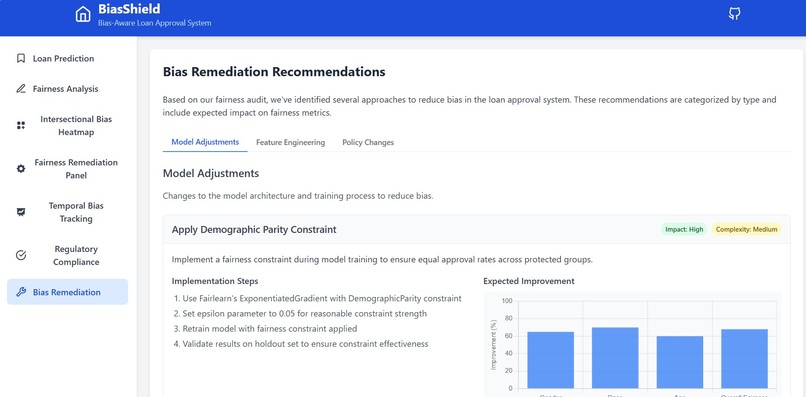Click the shortest (third) bar in the chart
The width and height of the screenshot is (806, 397).
[x=680, y=362]
